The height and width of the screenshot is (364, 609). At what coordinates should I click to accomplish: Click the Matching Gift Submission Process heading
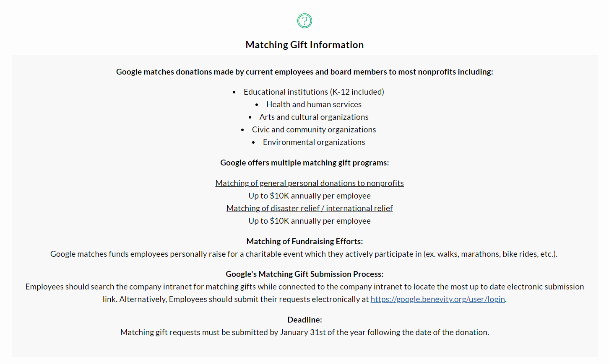pyautogui.click(x=304, y=274)
